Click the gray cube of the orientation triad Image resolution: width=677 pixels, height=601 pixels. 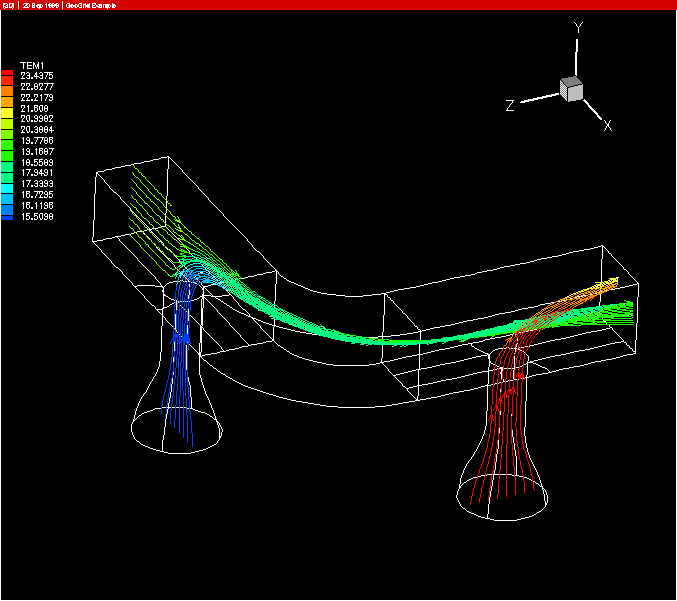tap(571, 89)
